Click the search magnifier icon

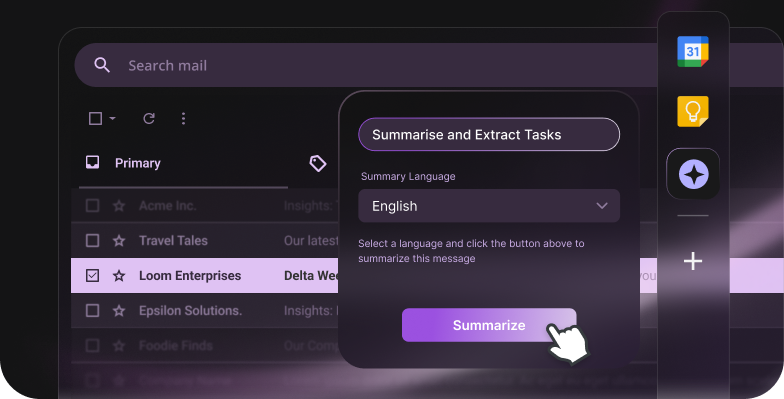(102, 65)
